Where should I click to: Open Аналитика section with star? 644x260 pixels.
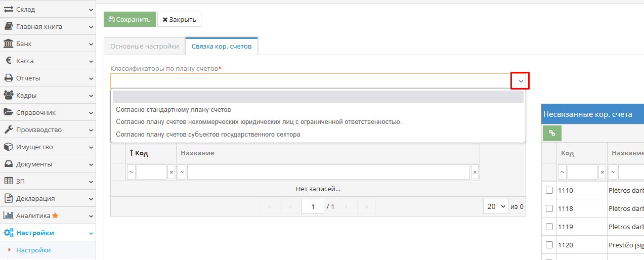point(48,215)
